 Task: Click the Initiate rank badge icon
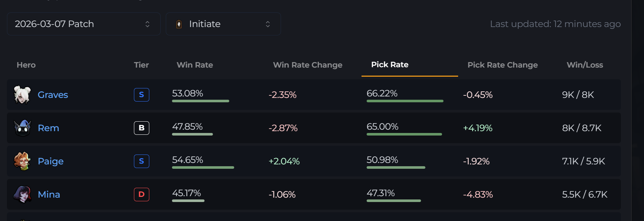click(x=179, y=24)
